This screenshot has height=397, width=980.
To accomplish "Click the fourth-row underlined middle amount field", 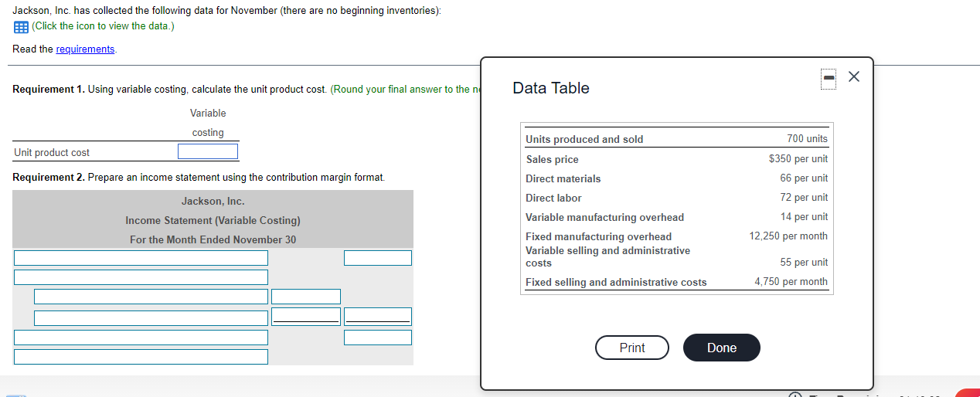I will 306,316.
